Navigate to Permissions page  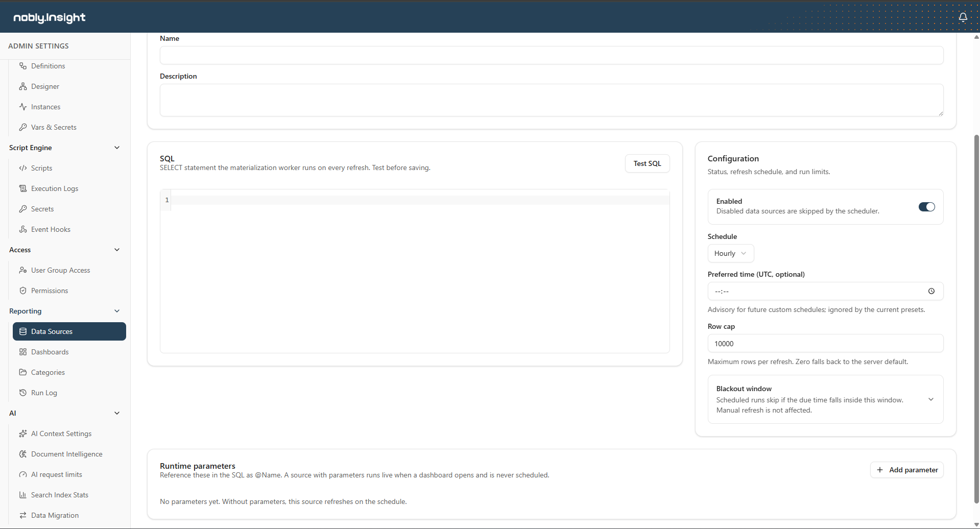click(x=69, y=291)
